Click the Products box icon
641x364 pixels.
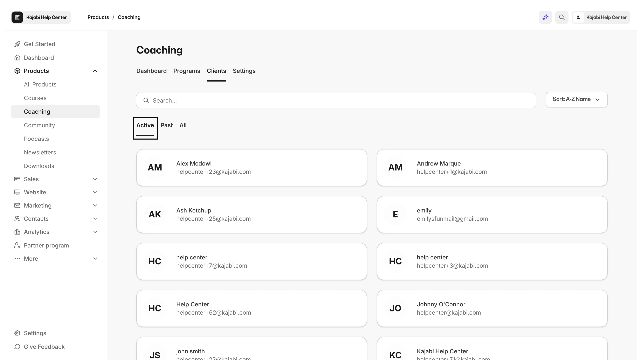pyautogui.click(x=17, y=71)
